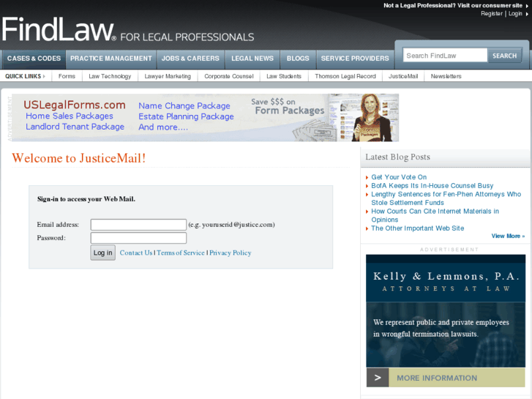
Task: Click arrow beside 'Visit our consumer site'
Action: click(528, 6)
